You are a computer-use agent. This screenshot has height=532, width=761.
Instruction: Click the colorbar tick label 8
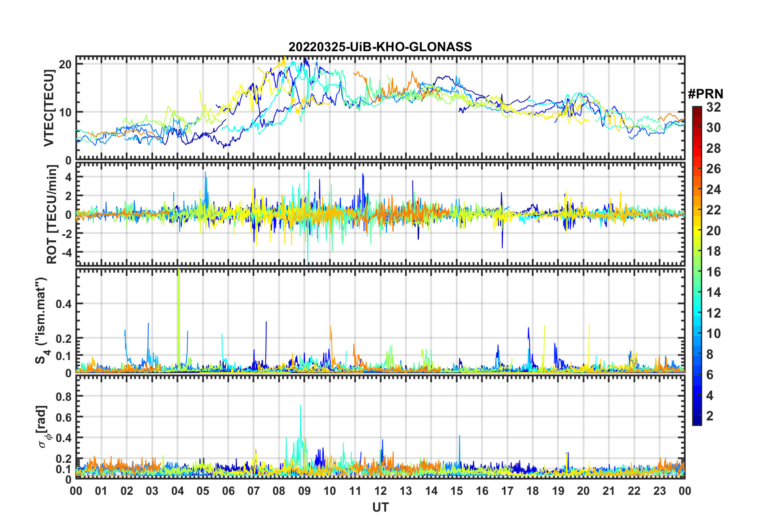pos(710,354)
